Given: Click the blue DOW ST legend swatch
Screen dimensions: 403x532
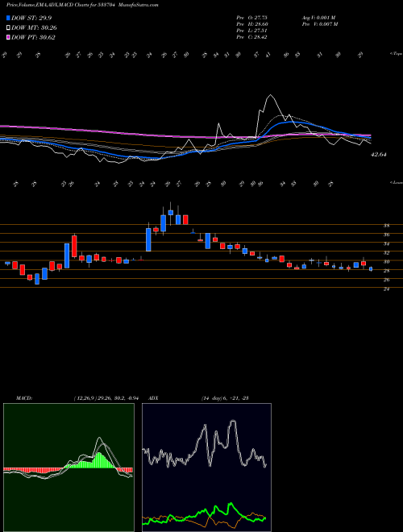Looking at the screenshot, I should (8, 18).
